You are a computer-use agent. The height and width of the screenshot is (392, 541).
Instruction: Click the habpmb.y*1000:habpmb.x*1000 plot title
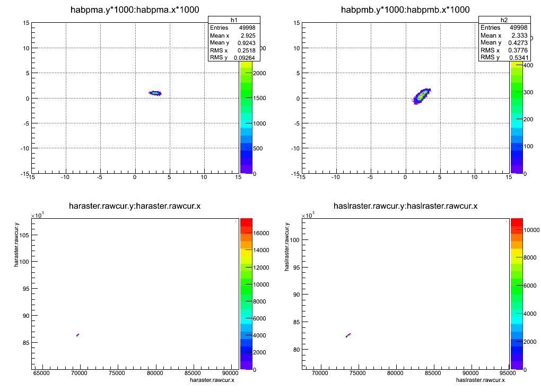coord(405,10)
